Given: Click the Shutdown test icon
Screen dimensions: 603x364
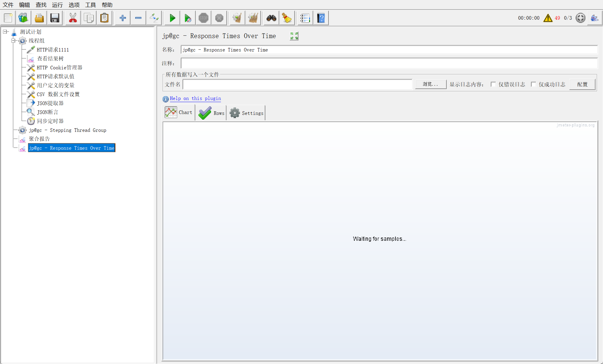Looking at the screenshot, I should click(x=219, y=18).
